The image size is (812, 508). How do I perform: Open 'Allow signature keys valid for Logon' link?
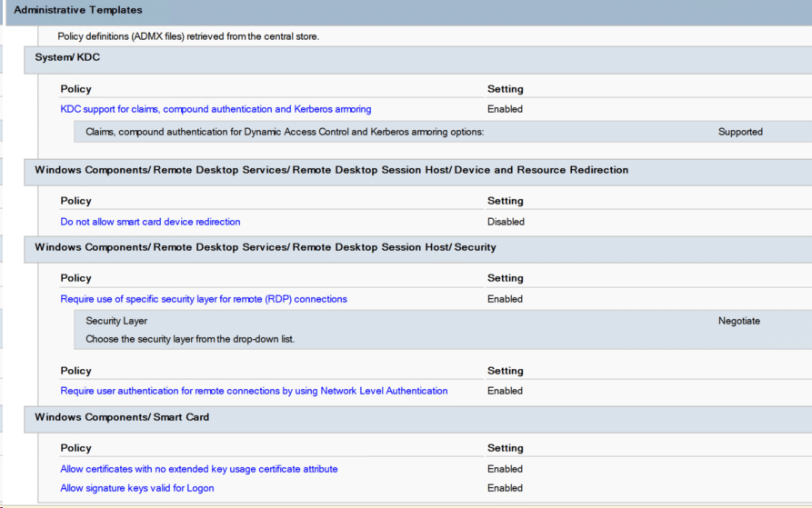[137, 488]
